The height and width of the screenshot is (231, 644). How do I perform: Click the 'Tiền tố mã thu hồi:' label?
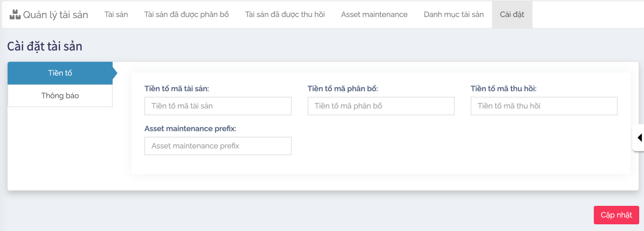503,89
